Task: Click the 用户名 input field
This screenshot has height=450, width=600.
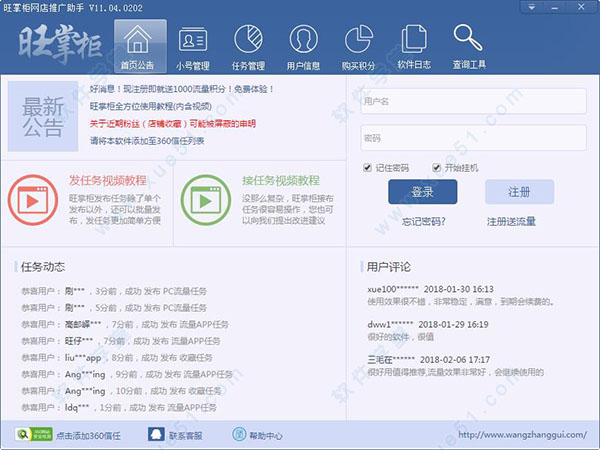Action: click(473, 101)
